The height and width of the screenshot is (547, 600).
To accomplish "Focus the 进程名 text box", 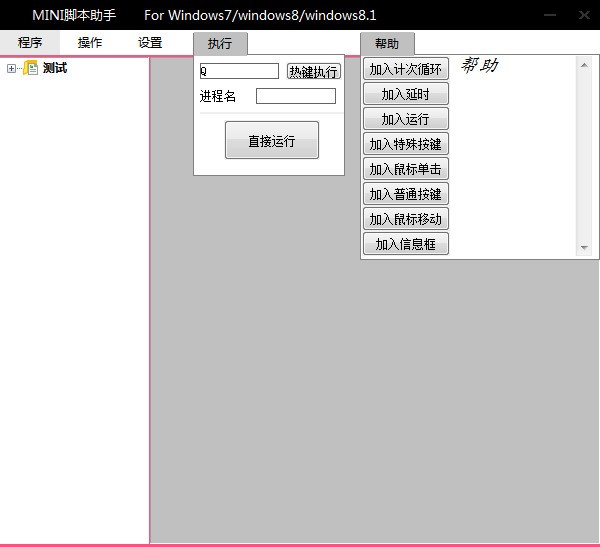I will 296,96.
